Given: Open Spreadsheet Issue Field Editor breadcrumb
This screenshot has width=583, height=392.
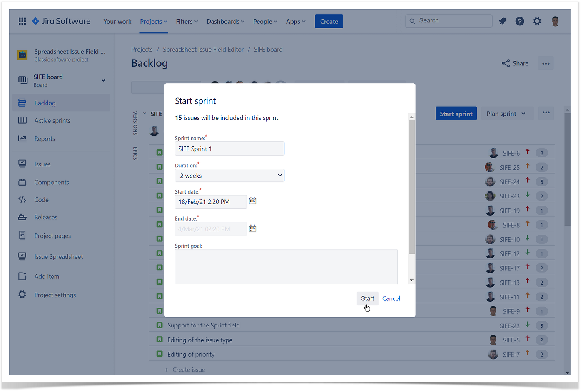Looking at the screenshot, I should pos(203,49).
